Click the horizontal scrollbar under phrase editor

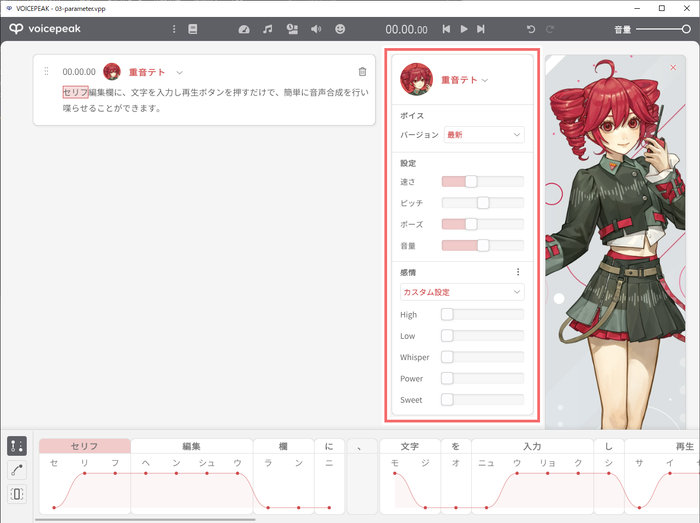coord(145,519)
